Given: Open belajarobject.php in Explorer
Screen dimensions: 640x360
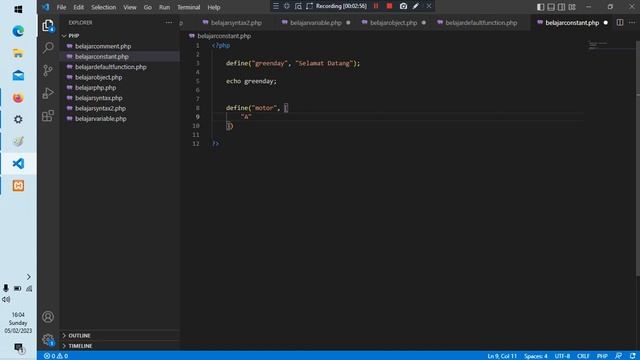Looking at the screenshot, I should click(x=98, y=77).
